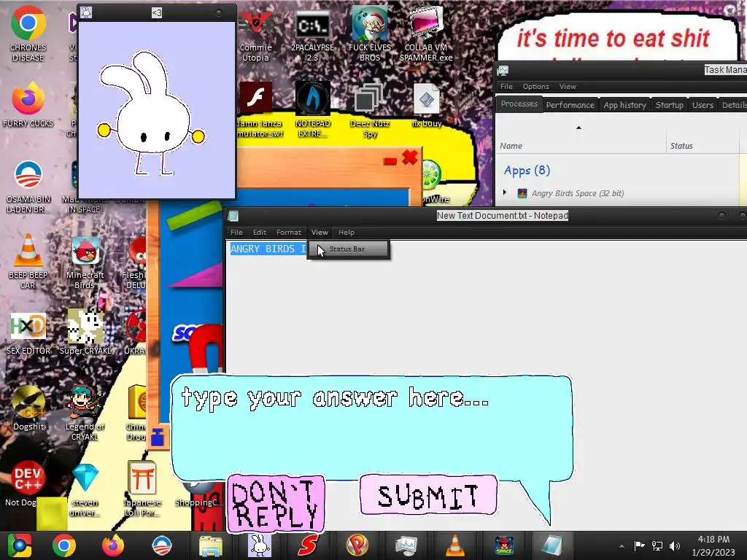The width and height of the screenshot is (747, 560).
Task: Open Notepad View menu
Action: pyautogui.click(x=320, y=233)
